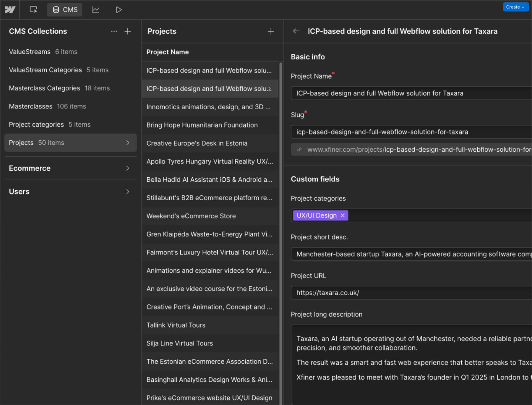
Task: Click the Project Name input field
Action: tap(411, 93)
